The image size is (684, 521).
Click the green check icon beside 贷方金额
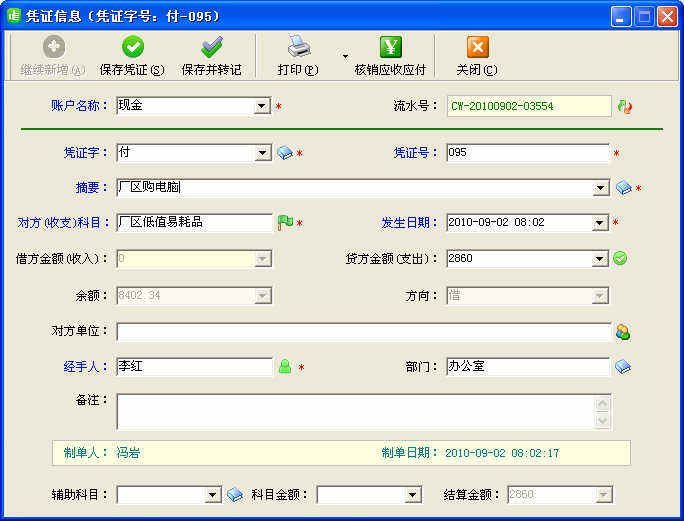tap(620, 259)
